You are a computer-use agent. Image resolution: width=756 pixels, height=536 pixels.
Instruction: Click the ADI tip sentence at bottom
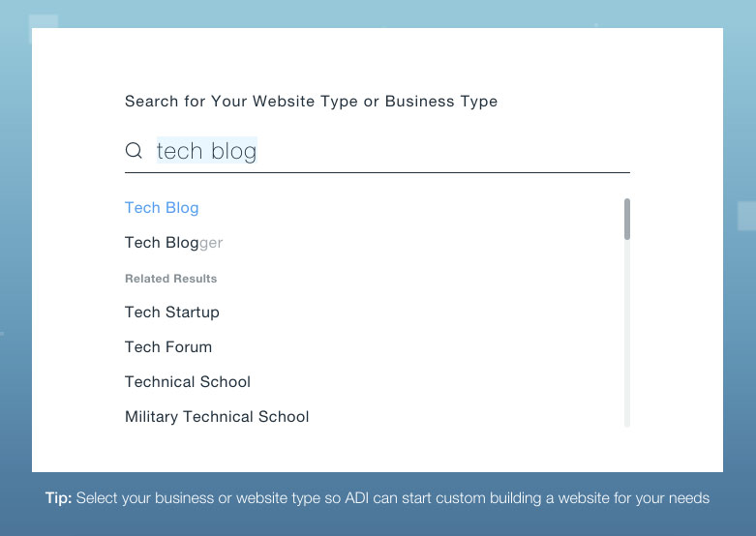click(378, 498)
